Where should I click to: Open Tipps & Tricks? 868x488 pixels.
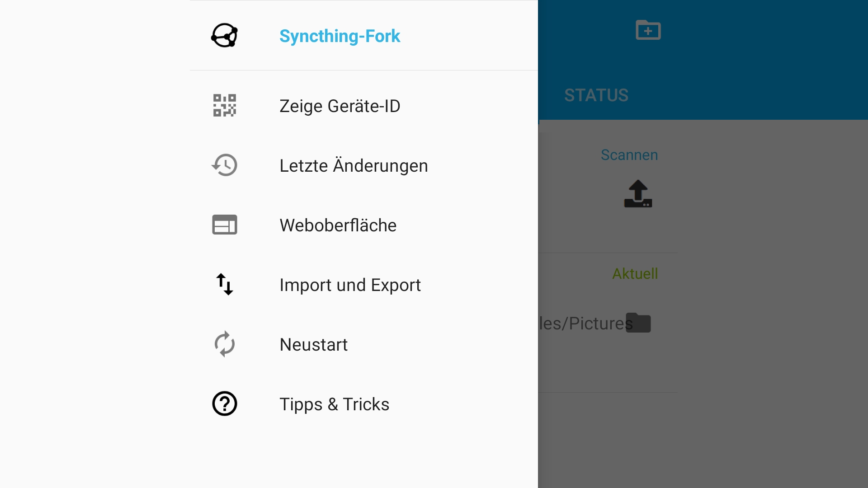click(x=334, y=404)
